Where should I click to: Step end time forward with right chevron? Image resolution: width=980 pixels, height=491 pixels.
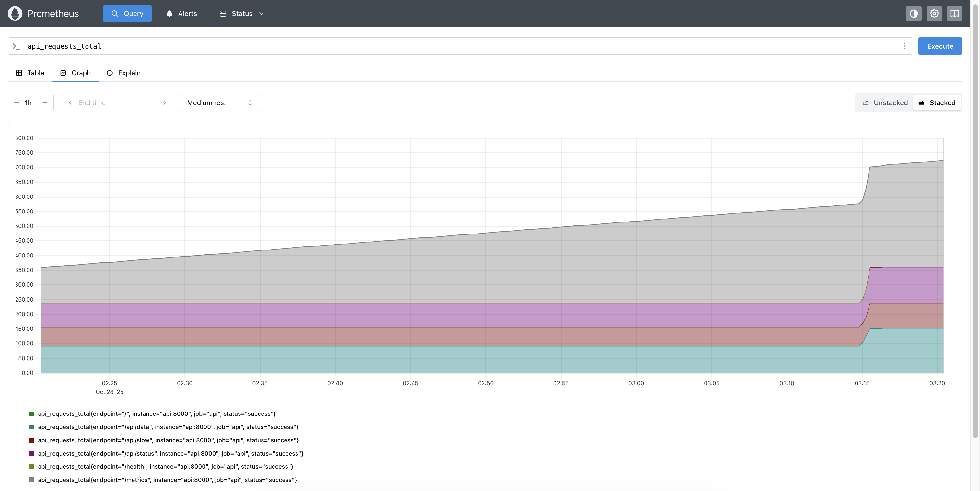pyautogui.click(x=164, y=102)
